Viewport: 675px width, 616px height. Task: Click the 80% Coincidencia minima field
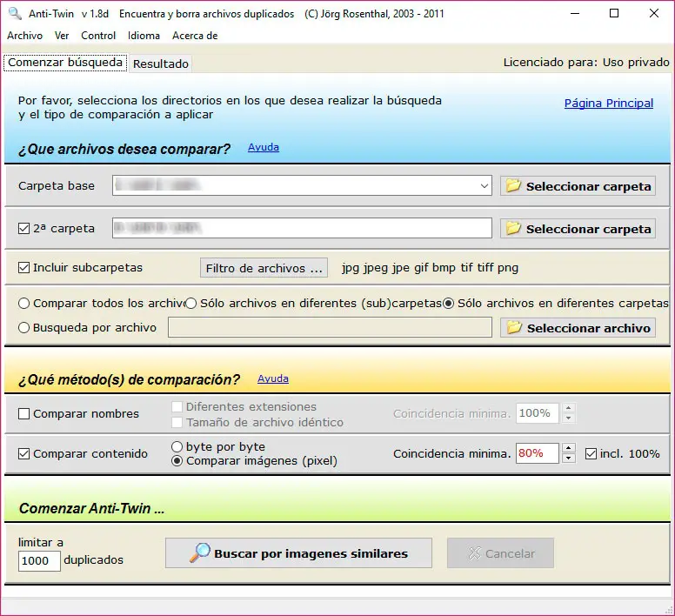pos(538,453)
